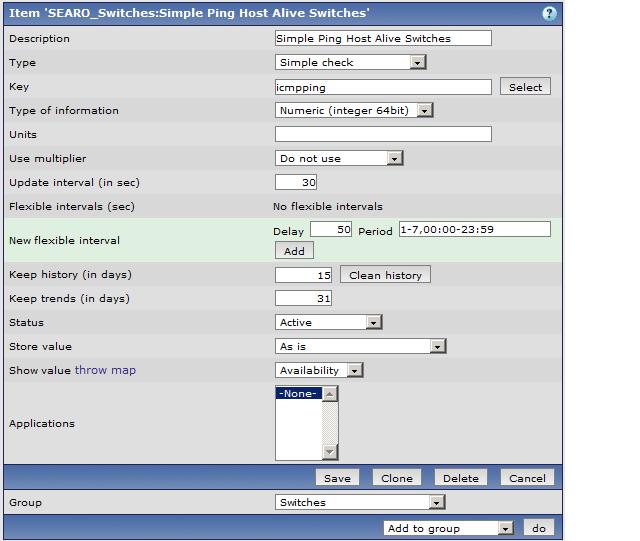Click 'No flexible intervals' text
This screenshot has height=541, width=640.
pyautogui.click(x=328, y=207)
